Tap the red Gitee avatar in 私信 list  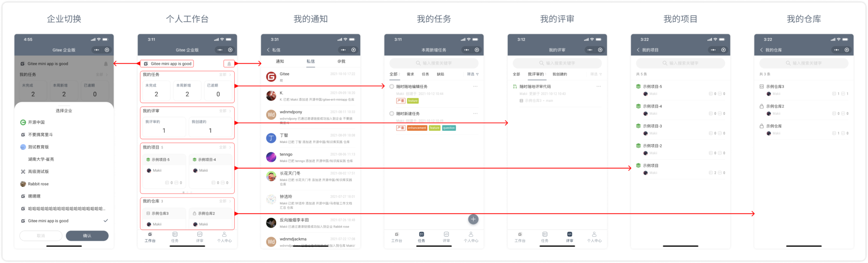tap(271, 77)
